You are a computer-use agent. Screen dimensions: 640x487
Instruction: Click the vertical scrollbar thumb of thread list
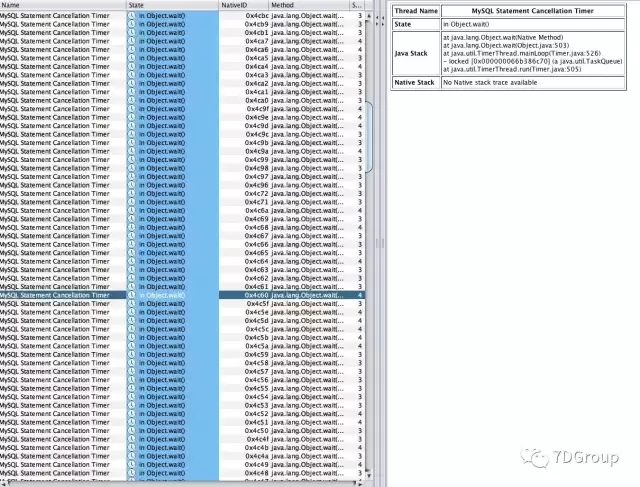[x=369, y=137]
